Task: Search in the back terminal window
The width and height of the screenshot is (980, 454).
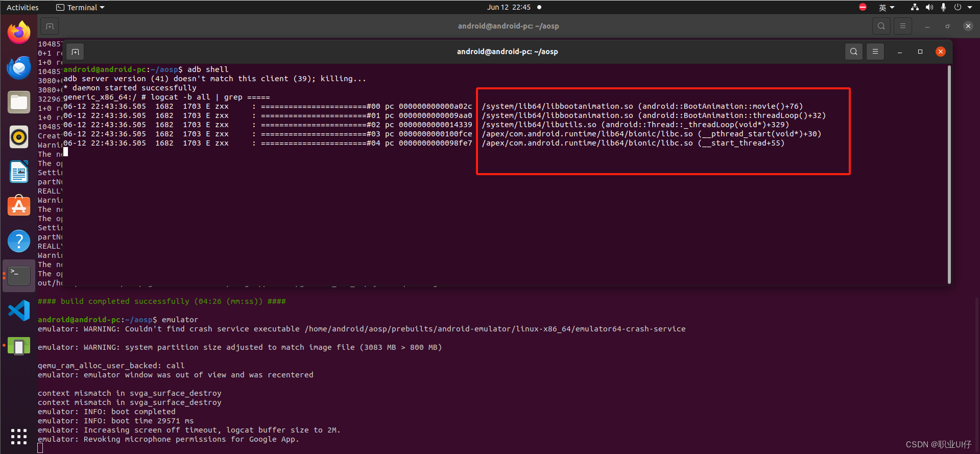Action: [x=881, y=26]
